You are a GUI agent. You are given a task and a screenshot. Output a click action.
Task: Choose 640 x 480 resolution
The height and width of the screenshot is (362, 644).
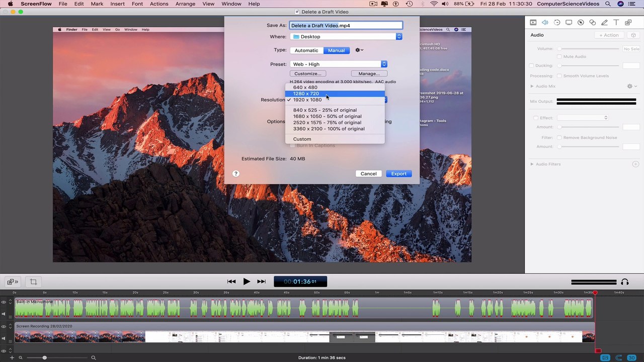[335, 87]
